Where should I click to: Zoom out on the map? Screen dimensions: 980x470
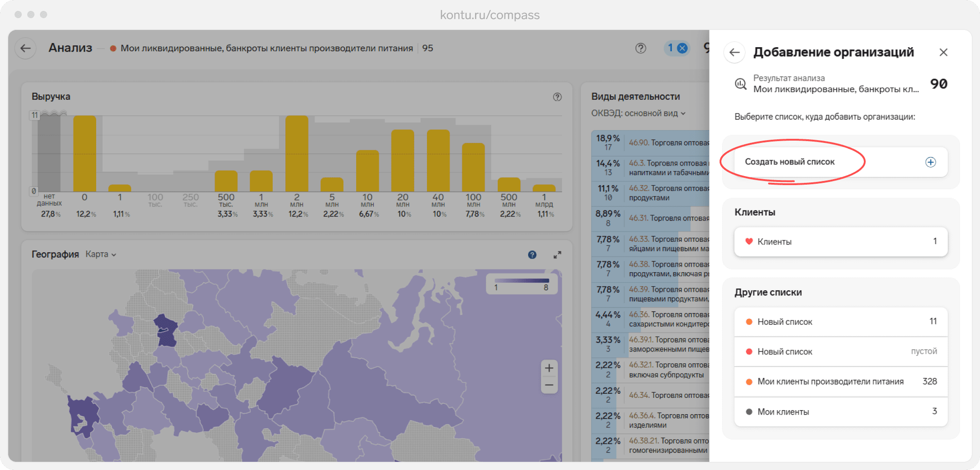549,385
